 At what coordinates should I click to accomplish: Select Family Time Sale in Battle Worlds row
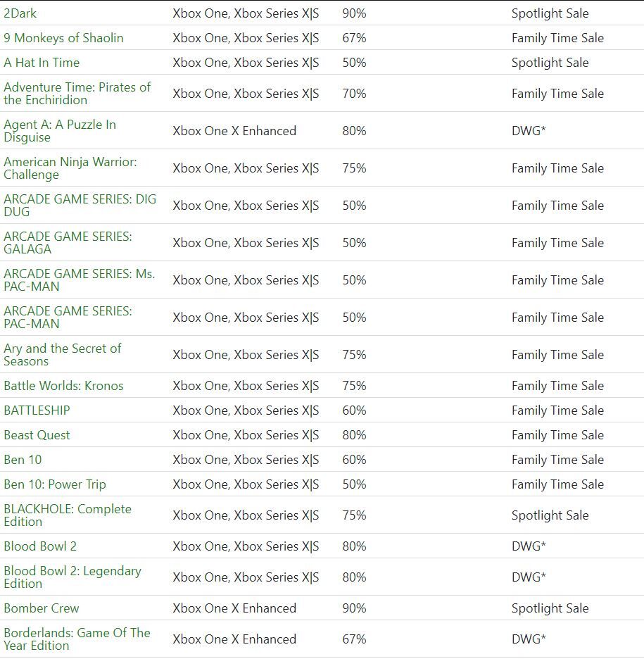pos(557,386)
